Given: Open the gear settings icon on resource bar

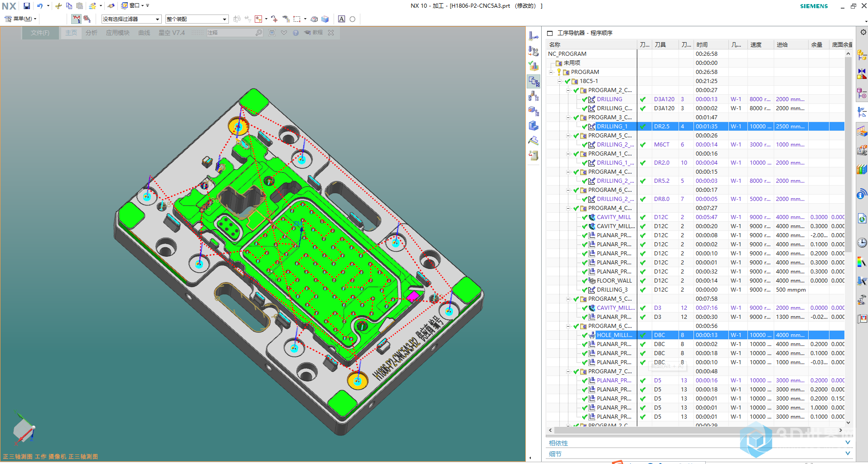Looking at the screenshot, I should [863, 32].
